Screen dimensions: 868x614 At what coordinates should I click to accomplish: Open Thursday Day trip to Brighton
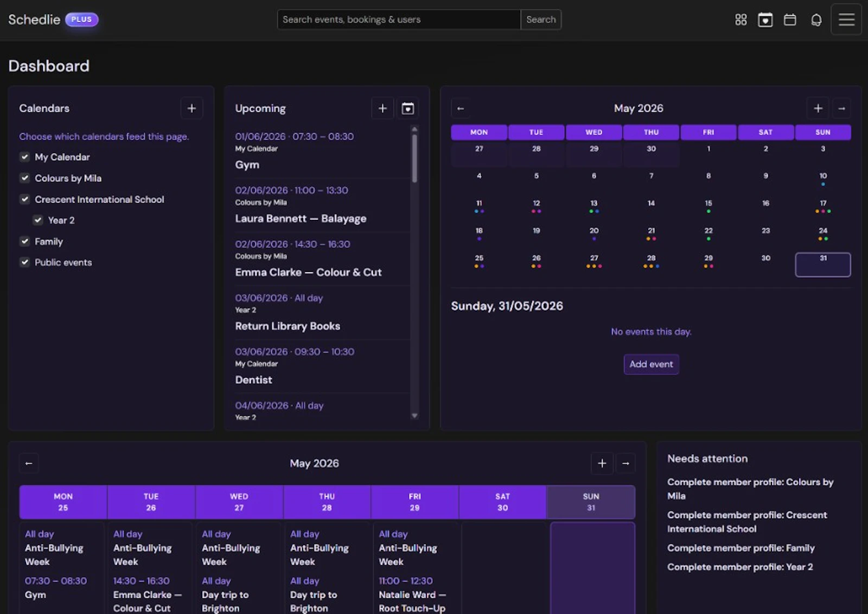coord(314,595)
